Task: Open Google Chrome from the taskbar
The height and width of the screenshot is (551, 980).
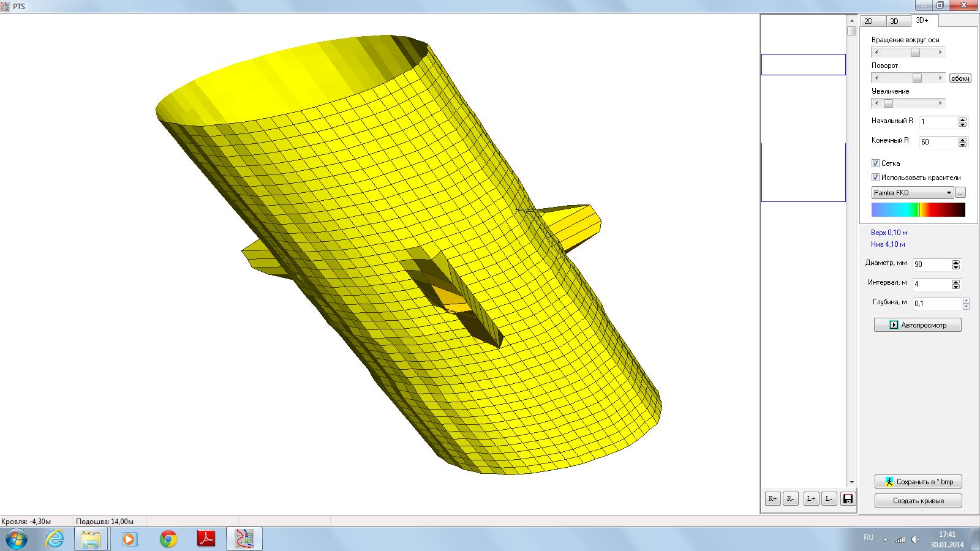Action: [168, 539]
